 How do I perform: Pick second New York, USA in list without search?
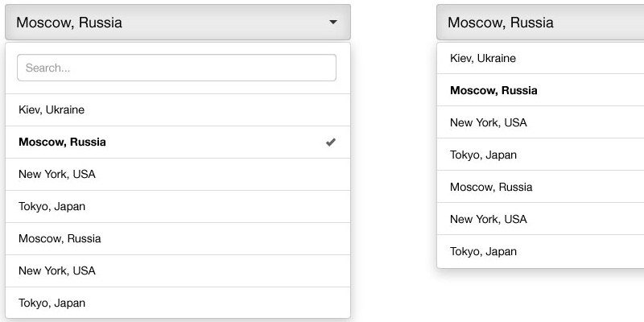(x=489, y=219)
